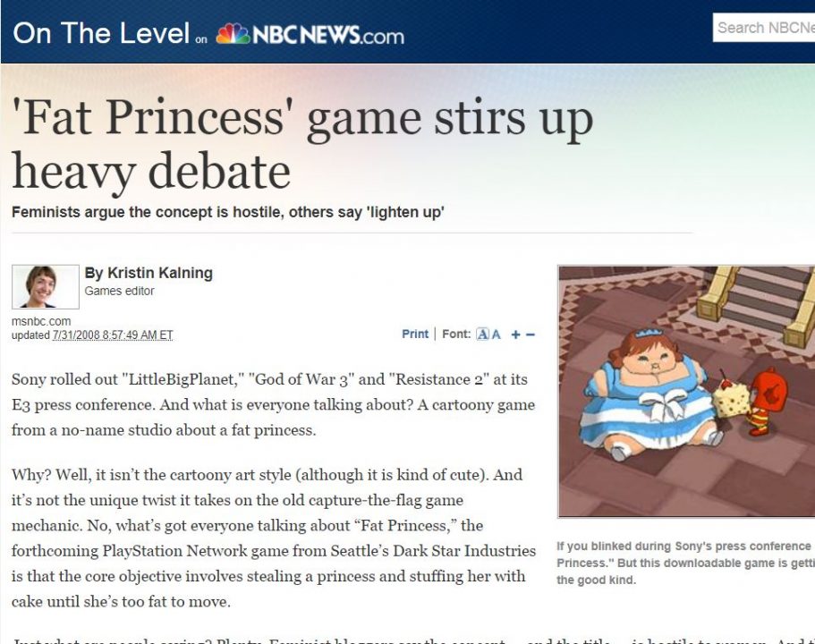Screen dimensions: 815x644
Task: Print this article
Action: [x=415, y=334]
